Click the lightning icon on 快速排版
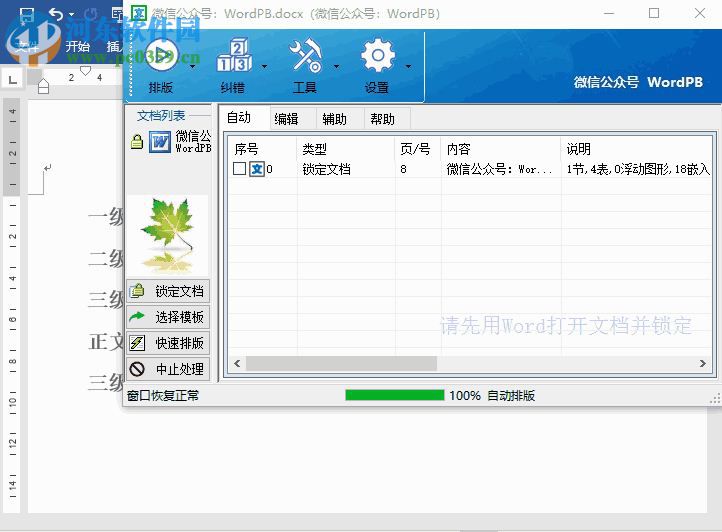The height and width of the screenshot is (532, 722). [137, 343]
